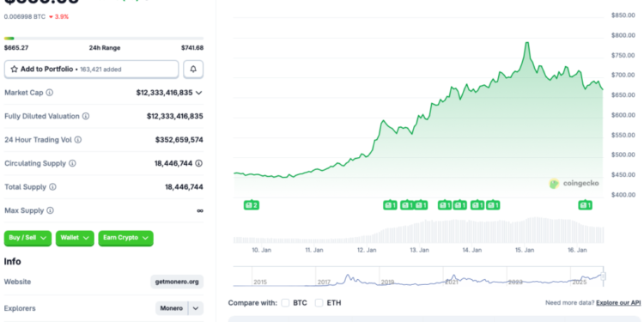644x322 pixels.
Task: Click the 12. Jan date axis label
Action: point(367,250)
